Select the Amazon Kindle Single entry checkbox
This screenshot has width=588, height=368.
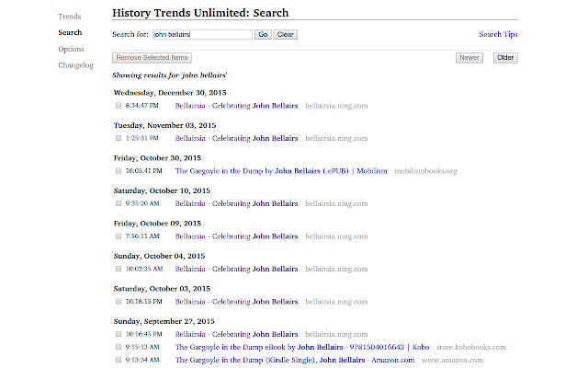119,360
